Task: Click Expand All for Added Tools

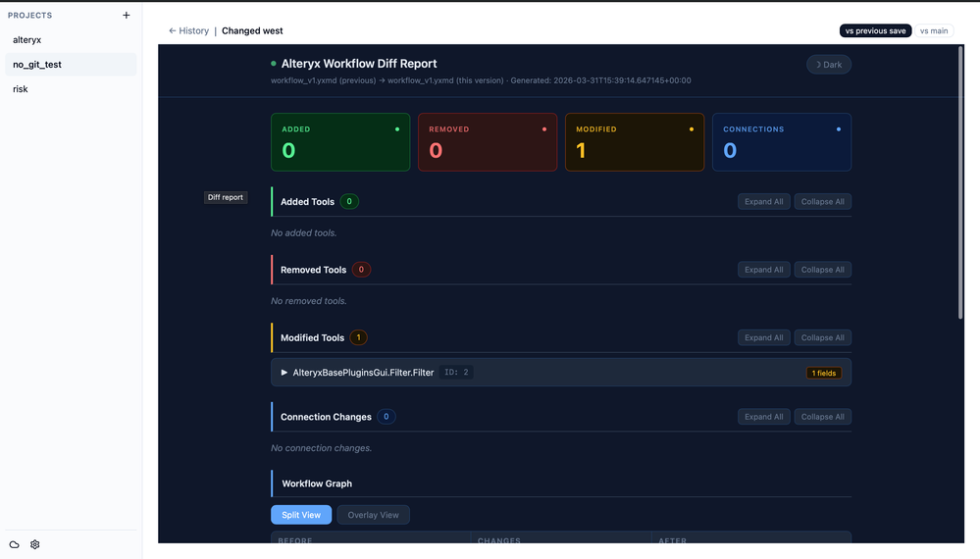Action: 764,202
